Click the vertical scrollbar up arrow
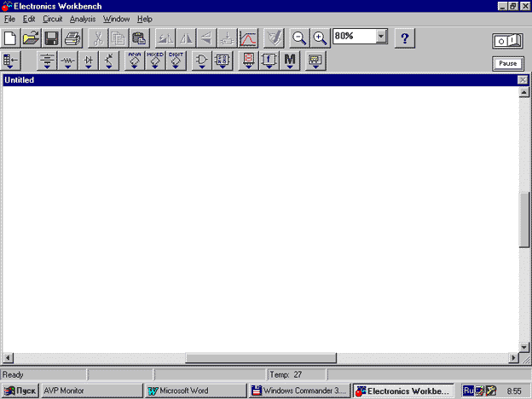532x399 pixels. (523, 92)
